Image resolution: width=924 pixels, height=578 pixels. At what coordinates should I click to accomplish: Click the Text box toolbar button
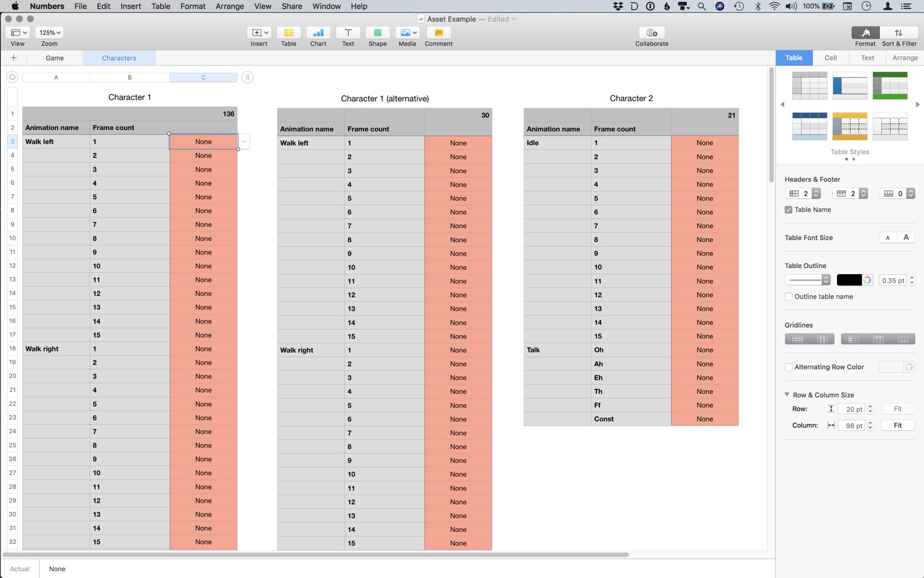tap(348, 33)
